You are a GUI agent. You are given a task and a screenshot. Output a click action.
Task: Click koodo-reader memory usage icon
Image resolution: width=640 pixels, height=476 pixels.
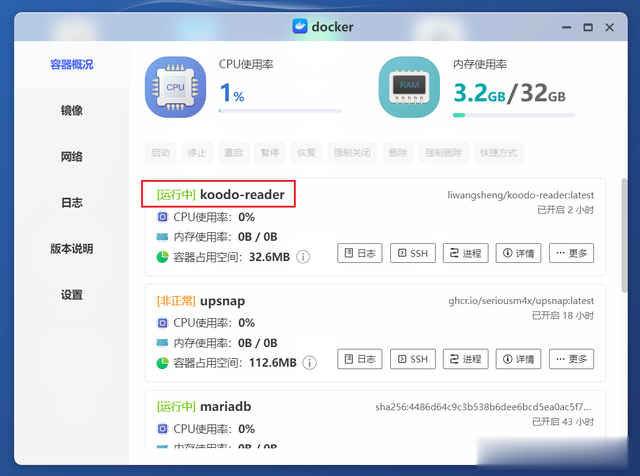(x=162, y=237)
